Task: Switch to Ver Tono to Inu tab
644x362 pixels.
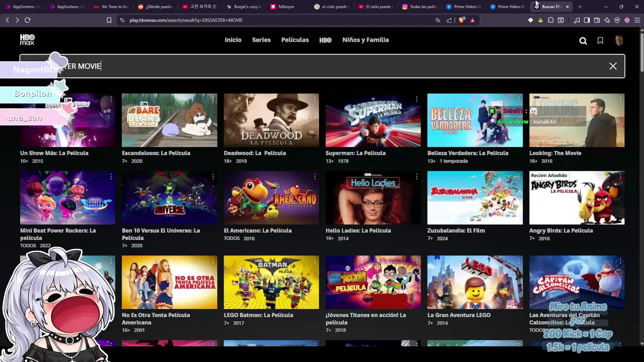Action: tap(110, 7)
